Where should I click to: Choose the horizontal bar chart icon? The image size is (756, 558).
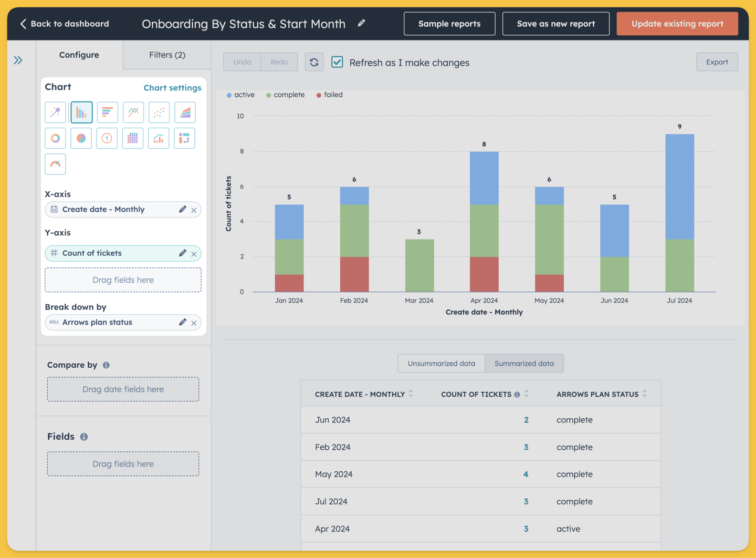pyautogui.click(x=107, y=112)
